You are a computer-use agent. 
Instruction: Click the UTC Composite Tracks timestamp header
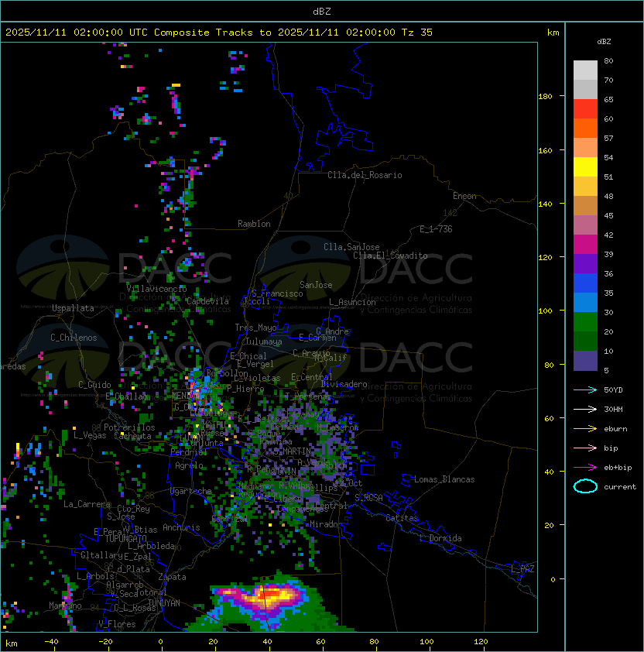(x=219, y=33)
